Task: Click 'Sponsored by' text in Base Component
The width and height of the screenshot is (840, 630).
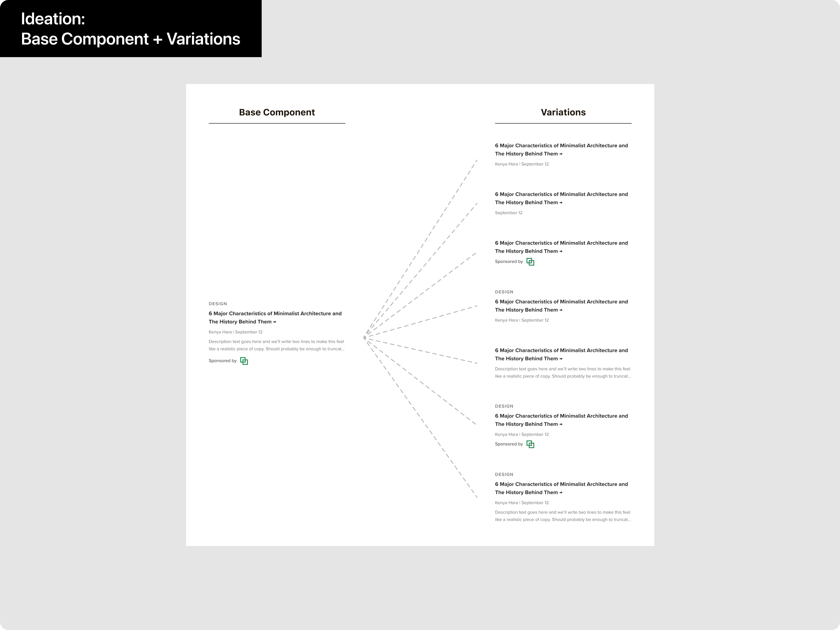Action: [223, 361]
